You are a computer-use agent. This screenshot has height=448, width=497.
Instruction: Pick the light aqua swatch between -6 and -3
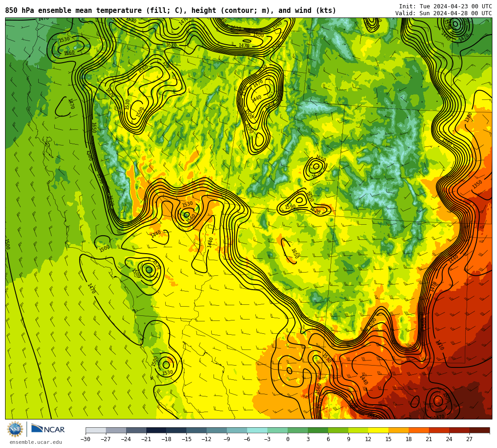coord(257,430)
